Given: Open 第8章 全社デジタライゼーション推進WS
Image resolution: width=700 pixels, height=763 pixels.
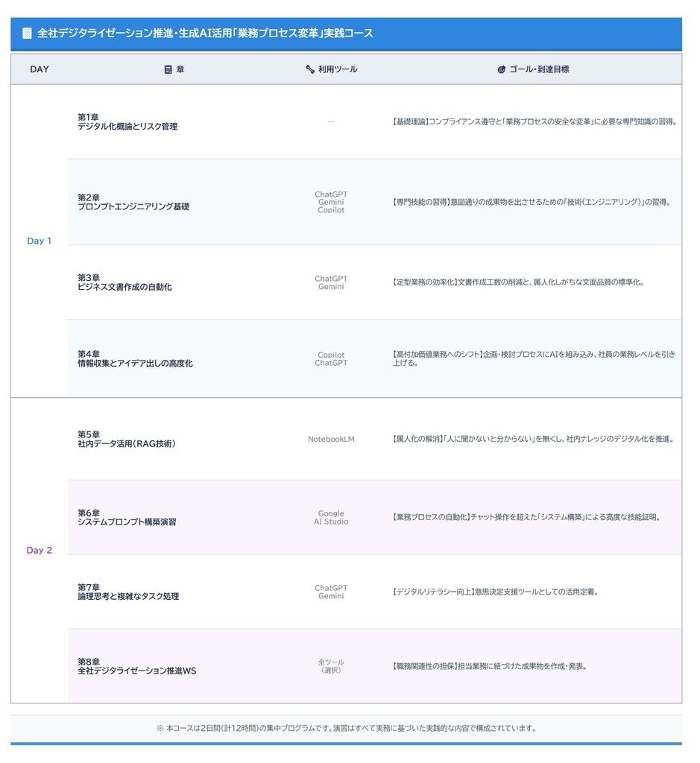Looking at the screenshot, I should (137, 666).
